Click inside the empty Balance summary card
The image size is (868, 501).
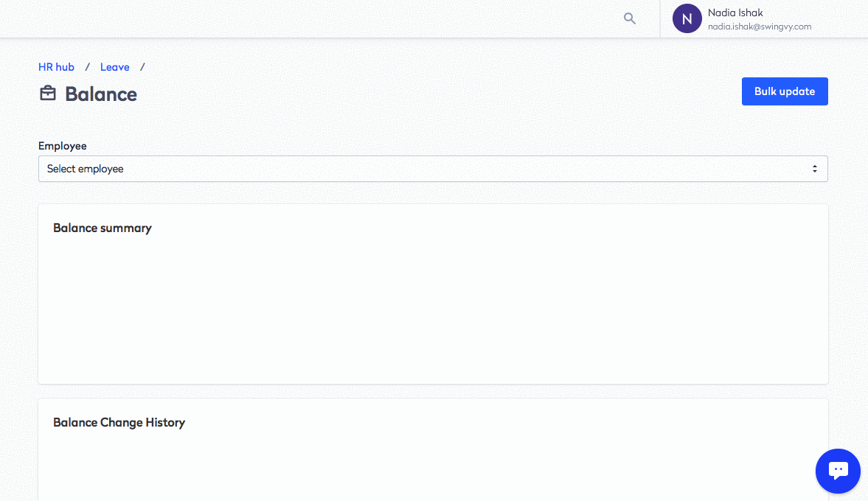tap(433, 309)
